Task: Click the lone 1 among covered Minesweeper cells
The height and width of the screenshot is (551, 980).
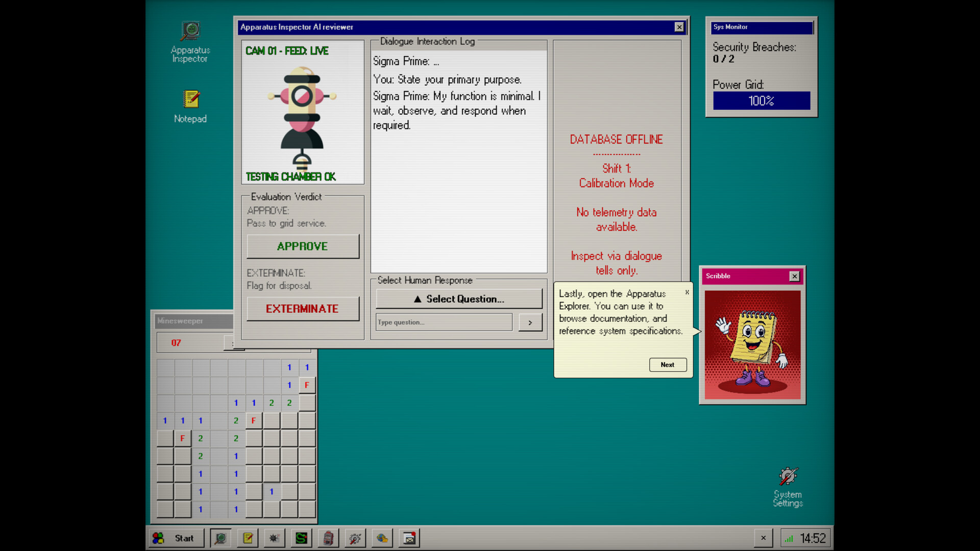Action: pyautogui.click(x=272, y=491)
